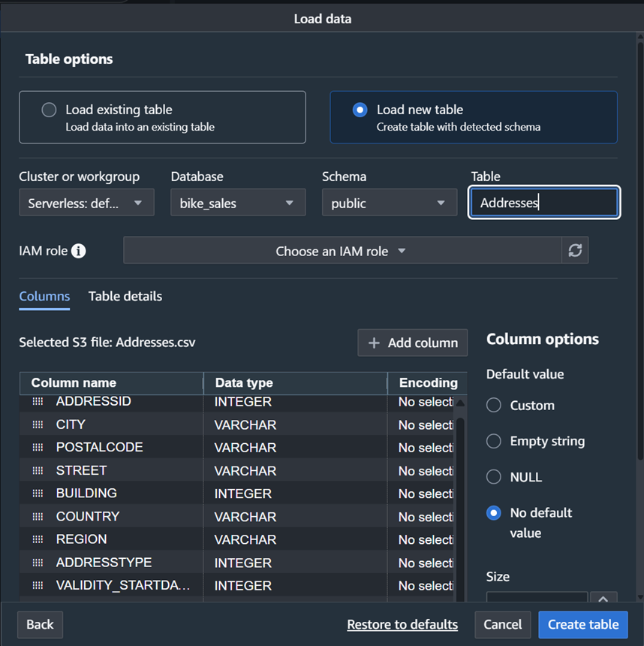Select the Columns tab
644x646 pixels.
point(44,296)
